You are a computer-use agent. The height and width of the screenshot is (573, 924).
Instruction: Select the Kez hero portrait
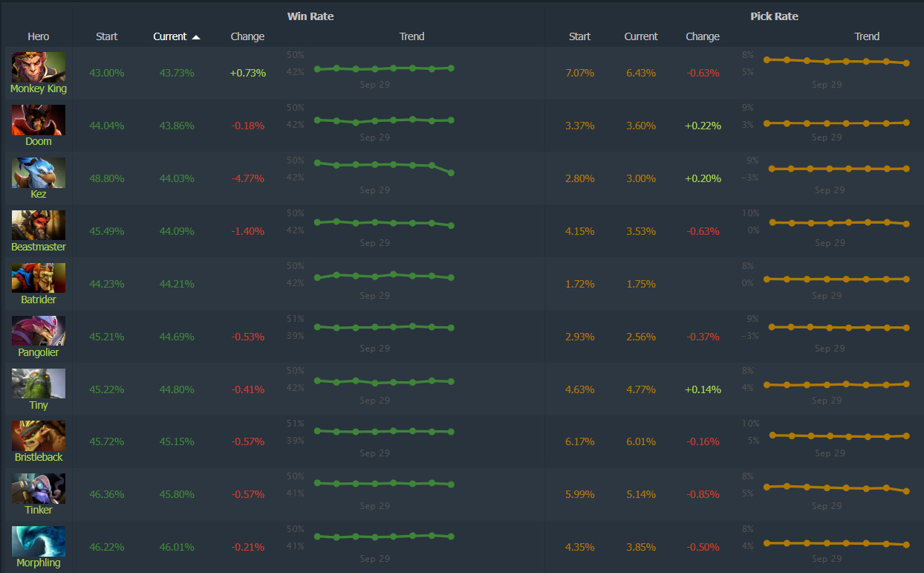tap(39, 172)
